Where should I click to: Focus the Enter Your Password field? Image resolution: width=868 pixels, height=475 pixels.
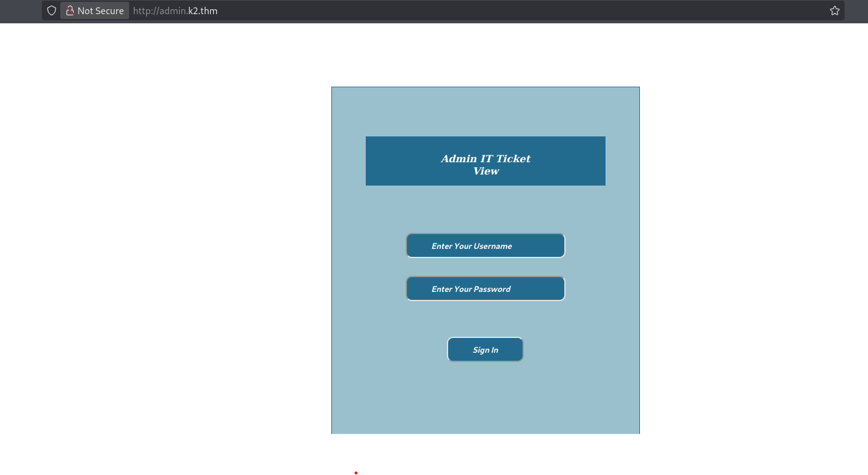click(x=485, y=289)
